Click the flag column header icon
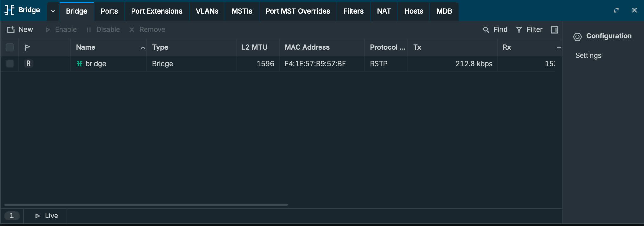The width and height of the screenshot is (644, 226). click(27, 47)
